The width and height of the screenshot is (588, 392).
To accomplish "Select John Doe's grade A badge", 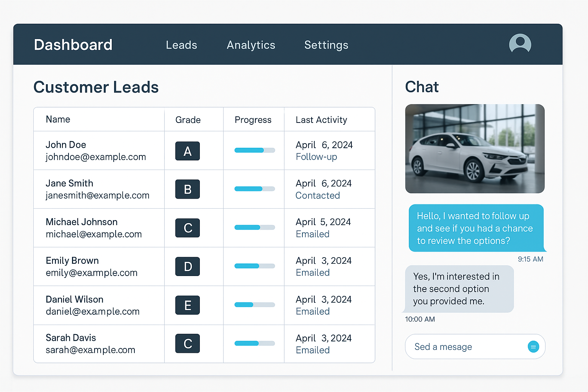I will (187, 151).
